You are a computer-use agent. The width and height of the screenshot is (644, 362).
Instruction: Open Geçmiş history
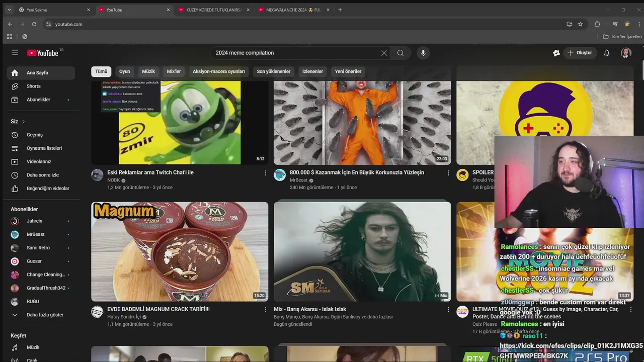click(x=41, y=135)
